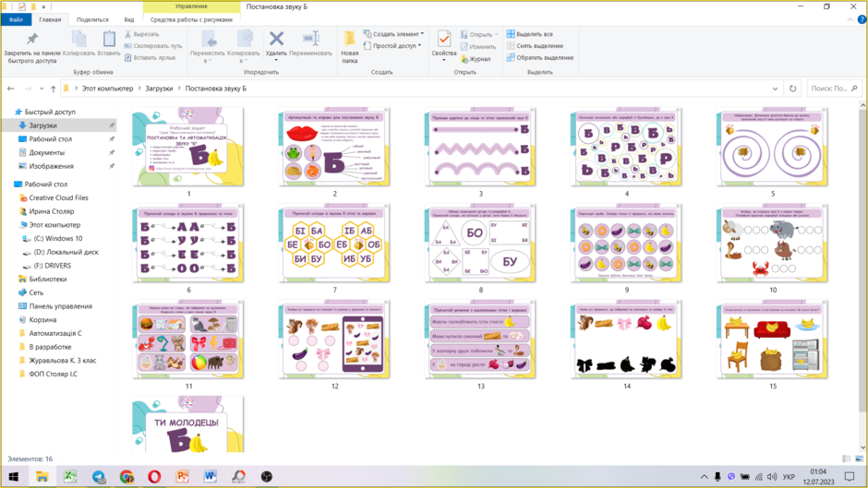Click the refresh icon by the address bar
This screenshot has height=488, width=868.
(x=792, y=89)
